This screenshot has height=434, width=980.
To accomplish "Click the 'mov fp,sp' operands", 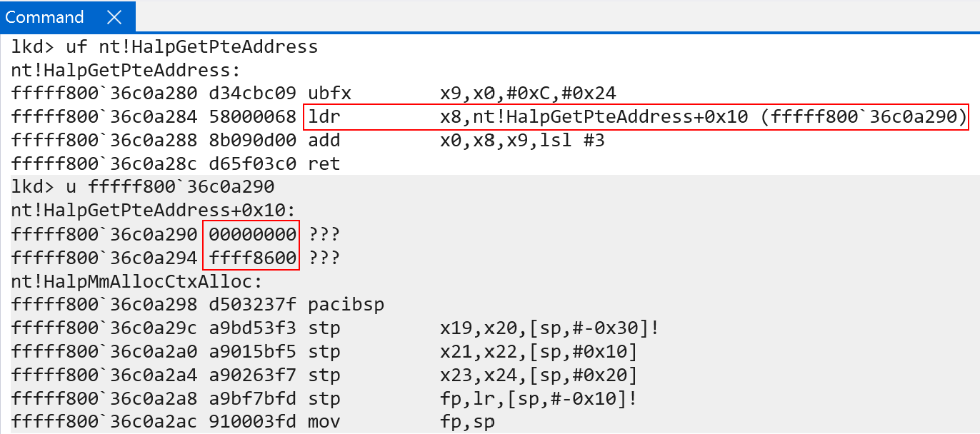I will pyautogui.click(x=468, y=422).
